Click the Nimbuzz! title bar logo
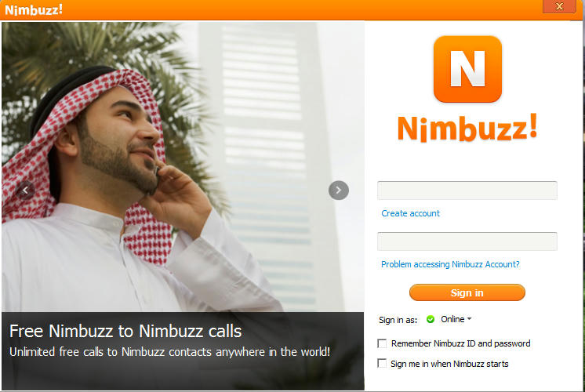Viewport: 585px width, 392px height. pos(34,9)
